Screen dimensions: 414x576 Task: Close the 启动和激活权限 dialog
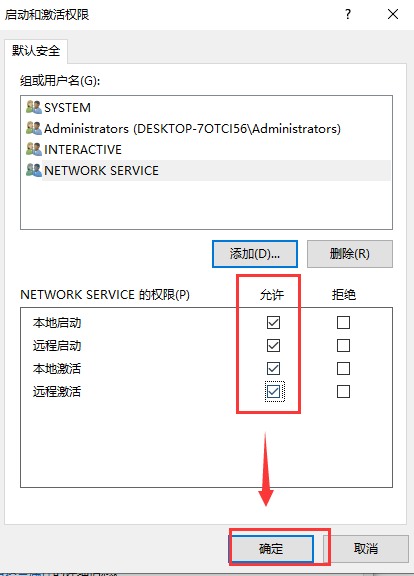393,14
